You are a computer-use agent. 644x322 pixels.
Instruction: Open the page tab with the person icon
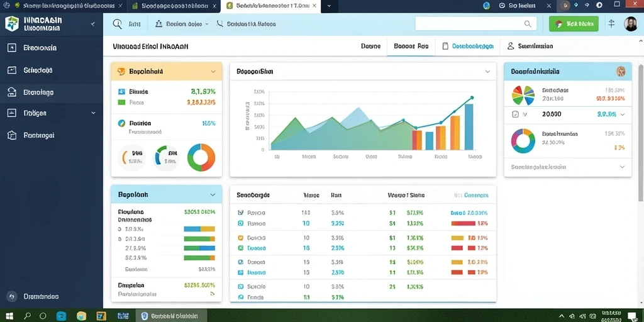[x=530, y=47]
